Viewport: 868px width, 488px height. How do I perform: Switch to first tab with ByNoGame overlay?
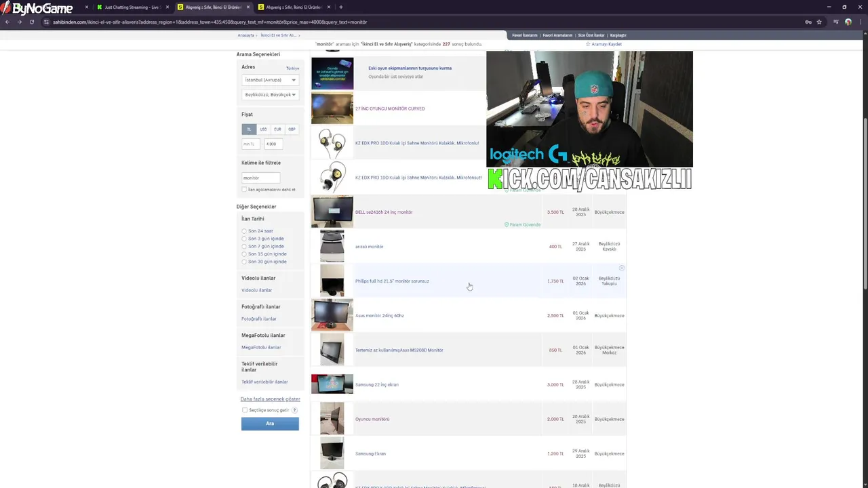pyautogui.click(x=46, y=7)
